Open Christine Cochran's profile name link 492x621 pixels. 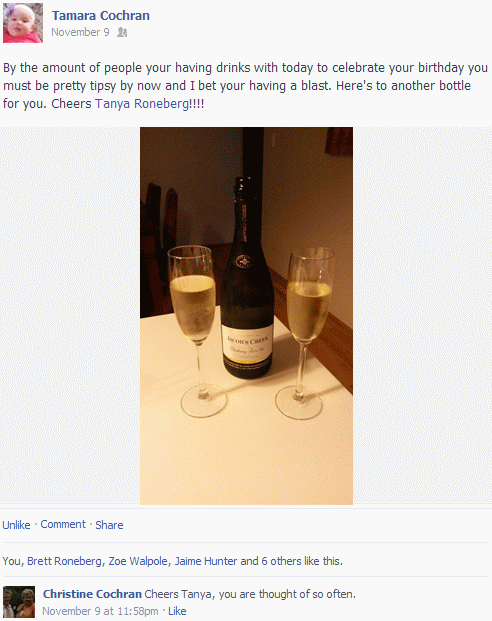point(92,594)
